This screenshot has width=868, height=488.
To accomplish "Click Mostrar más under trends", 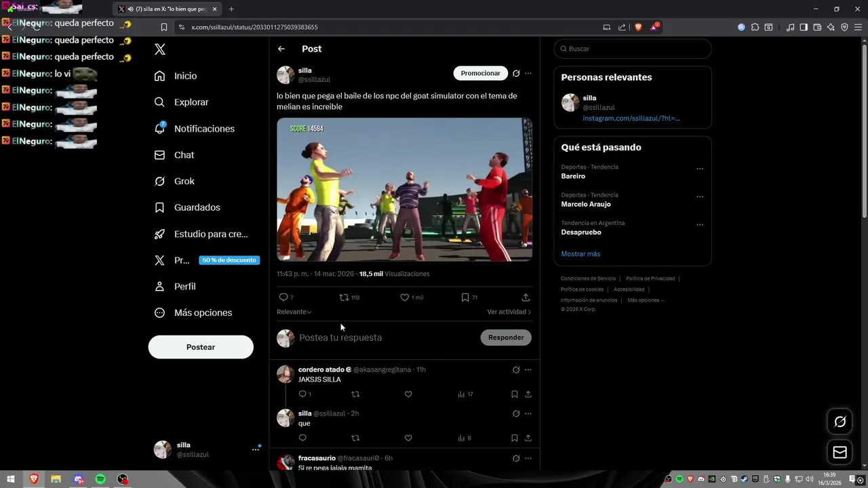I will click(580, 253).
